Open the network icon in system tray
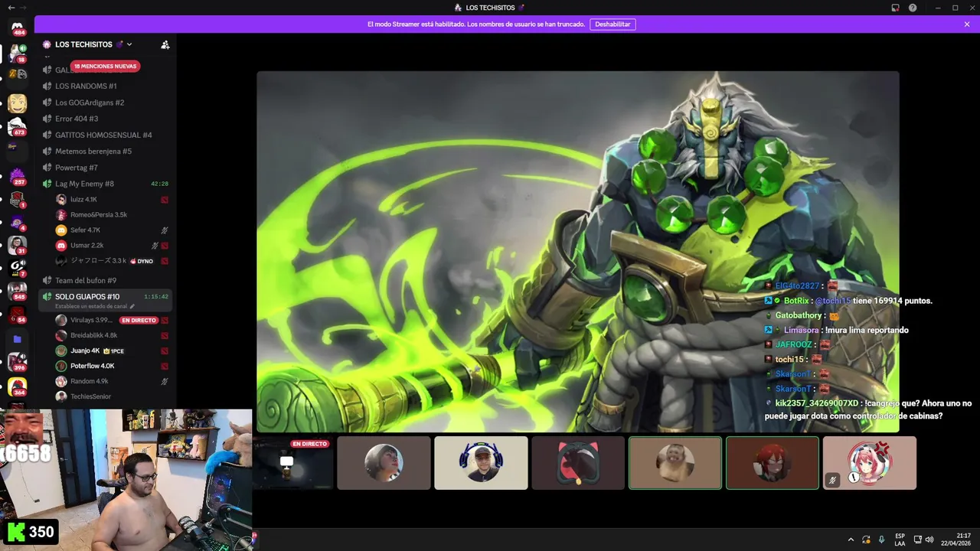 pos(918,540)
